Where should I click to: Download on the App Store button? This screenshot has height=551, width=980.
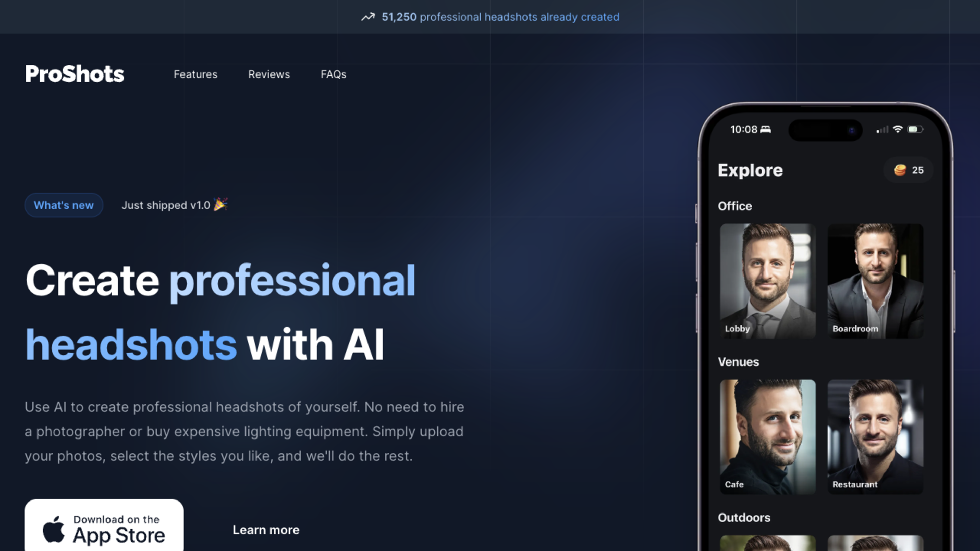point(104,525)
